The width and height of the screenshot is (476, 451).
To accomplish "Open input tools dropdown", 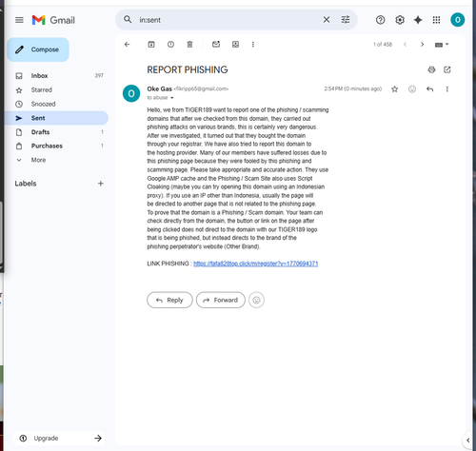I will pos(442,45).
